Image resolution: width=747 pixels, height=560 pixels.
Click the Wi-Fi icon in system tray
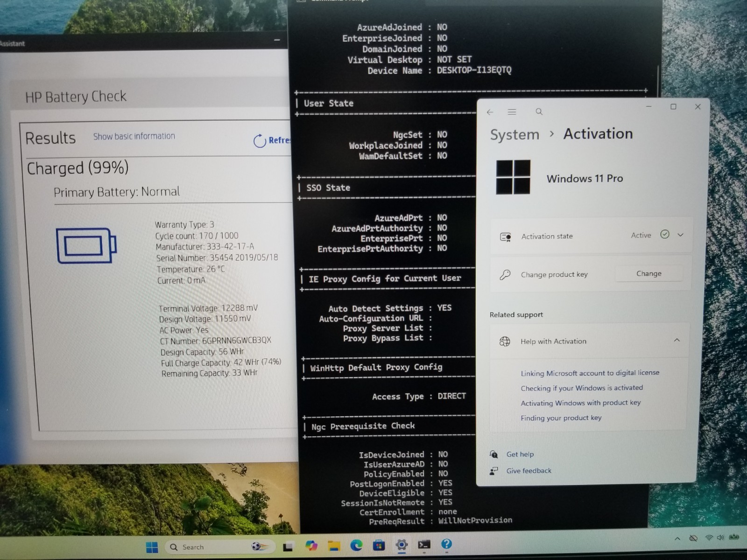point(709,538)
